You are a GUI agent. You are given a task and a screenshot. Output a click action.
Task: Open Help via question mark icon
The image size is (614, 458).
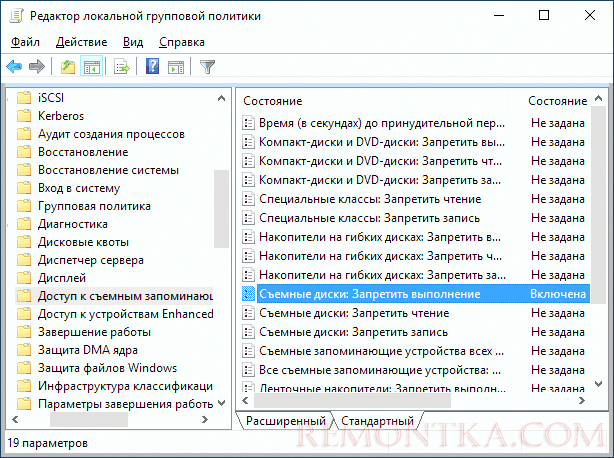pos(152,66)
